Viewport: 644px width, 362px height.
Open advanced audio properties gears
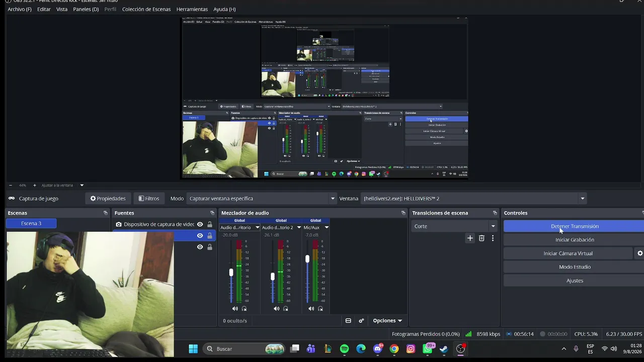click(x=361, y=321)
